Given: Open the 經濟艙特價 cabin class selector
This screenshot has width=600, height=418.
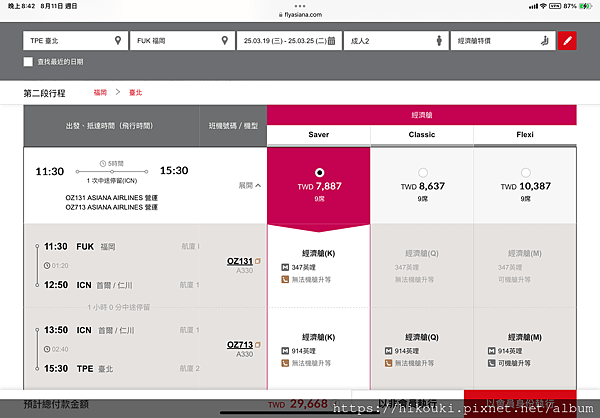Looking at the screenshot, I should click(x=503, y=41).
